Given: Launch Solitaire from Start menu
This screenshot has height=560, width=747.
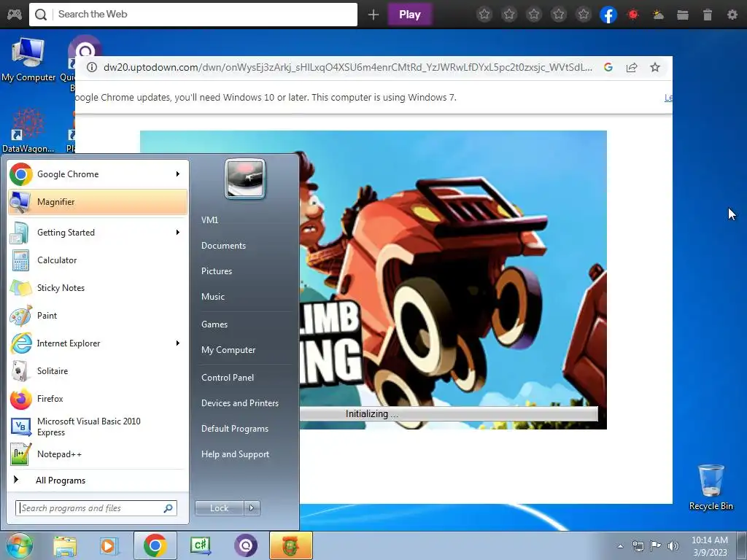Looking at the screenshot, I should point(98,371).
